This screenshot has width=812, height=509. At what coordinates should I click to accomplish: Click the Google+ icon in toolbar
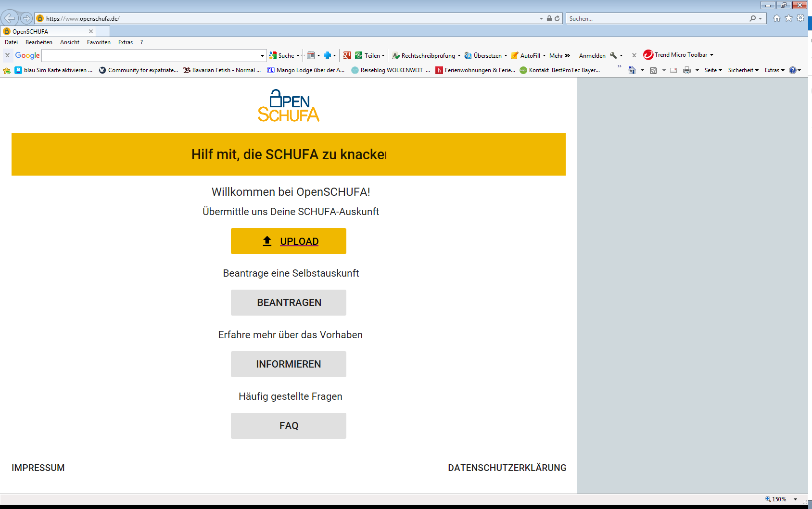click(347, 55)
